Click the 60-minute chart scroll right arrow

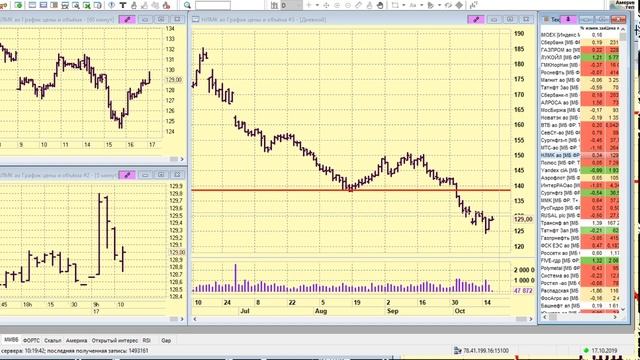click(182, 159)
